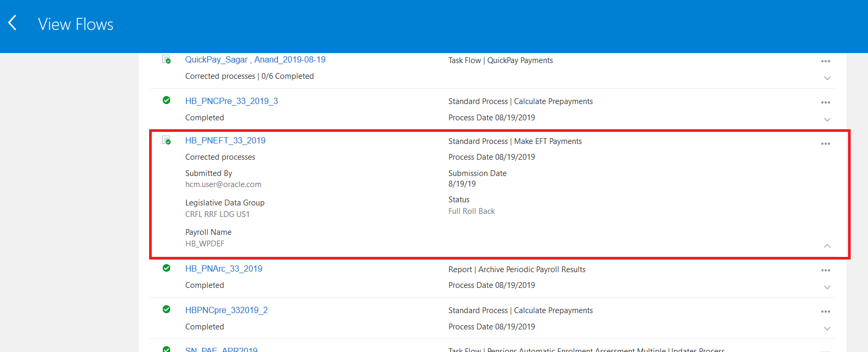Click HB_WPDEF payroll name value
This screenshot has width=868, height=352.
205,244
